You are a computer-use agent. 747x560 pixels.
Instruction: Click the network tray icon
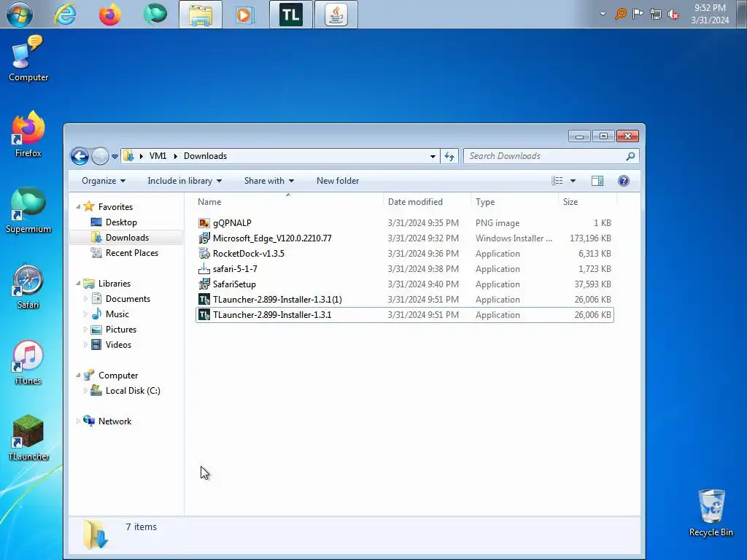656,15
